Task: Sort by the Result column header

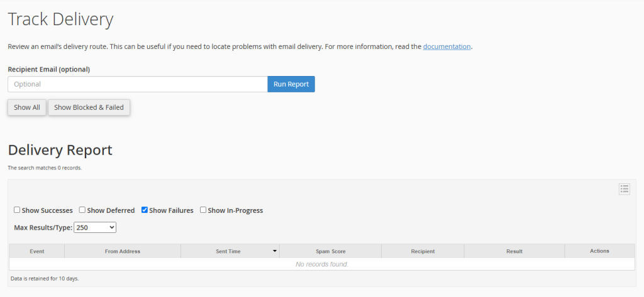Action: [x=514, y=251]
